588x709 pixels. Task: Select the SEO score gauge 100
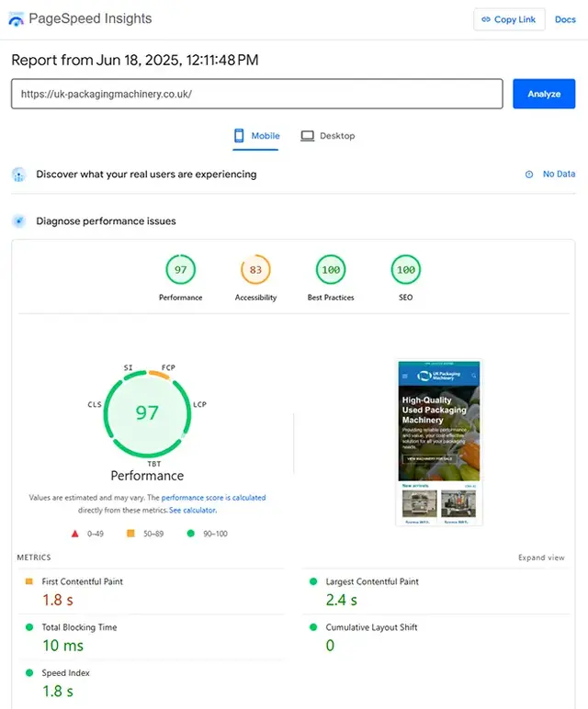(406, 269)
